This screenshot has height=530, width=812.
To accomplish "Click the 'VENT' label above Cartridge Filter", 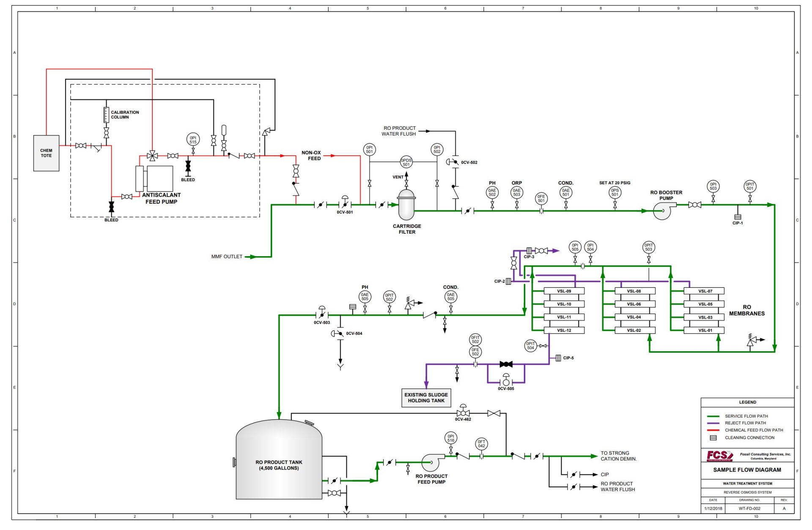I will click(398, 177).
